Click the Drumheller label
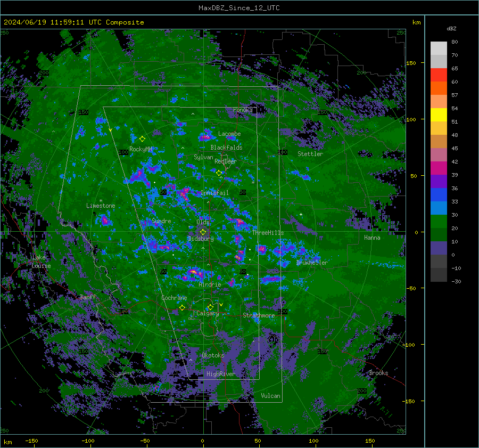This screenshot has height=448, width=479. [x=312, y=263]
